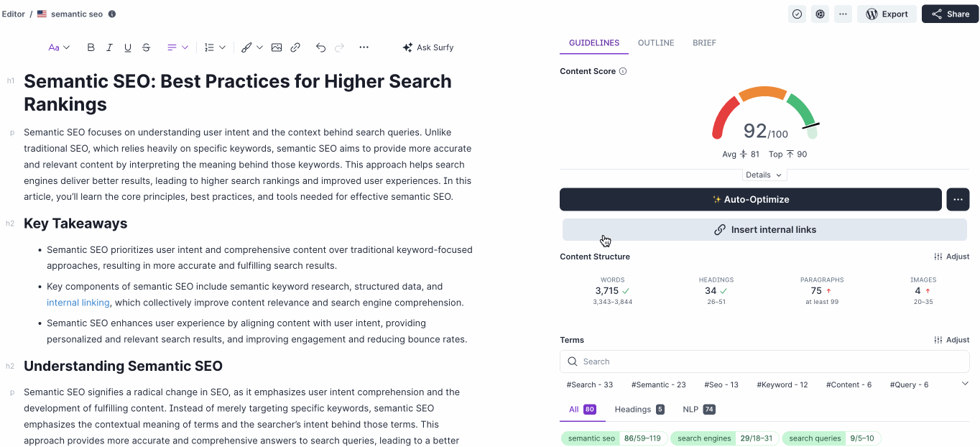The width and height of the screenshot is (980, 447).
Task: Insert an image into the article
Action: coord(277,47)
